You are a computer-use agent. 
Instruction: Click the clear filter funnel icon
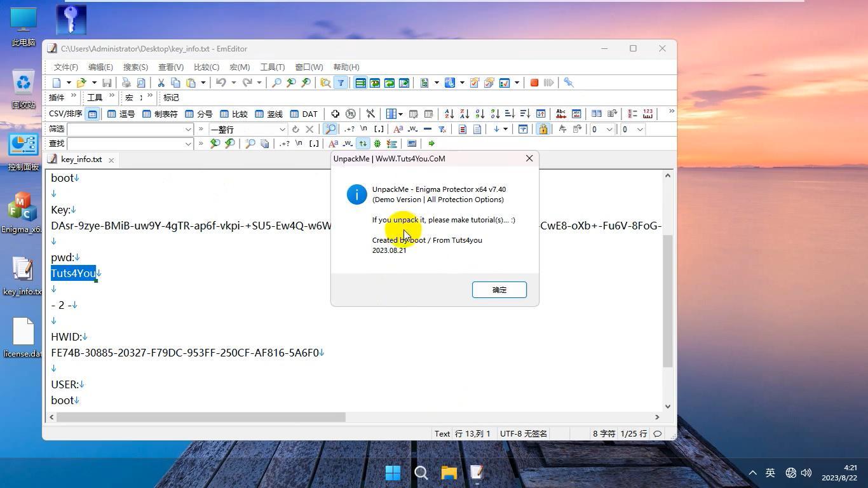click(x=442, y=129)
